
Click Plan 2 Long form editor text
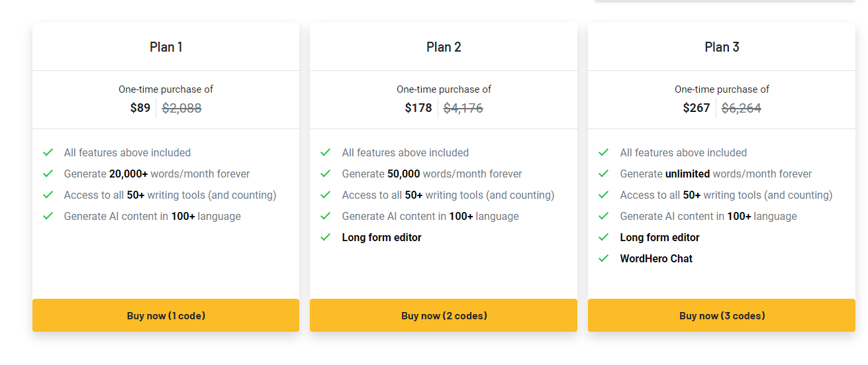click(x=381, y=237)
